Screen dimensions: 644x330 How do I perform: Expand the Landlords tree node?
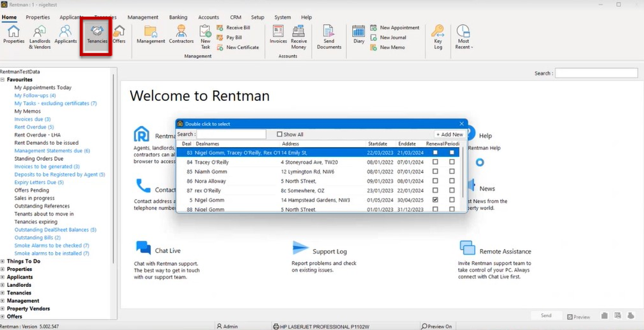tap(2, 285)
